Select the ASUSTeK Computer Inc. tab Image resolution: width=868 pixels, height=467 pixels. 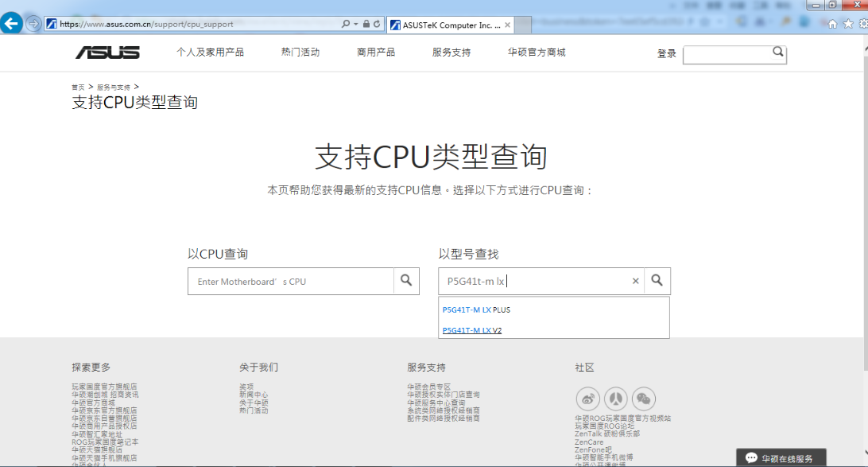pos(451,25)
